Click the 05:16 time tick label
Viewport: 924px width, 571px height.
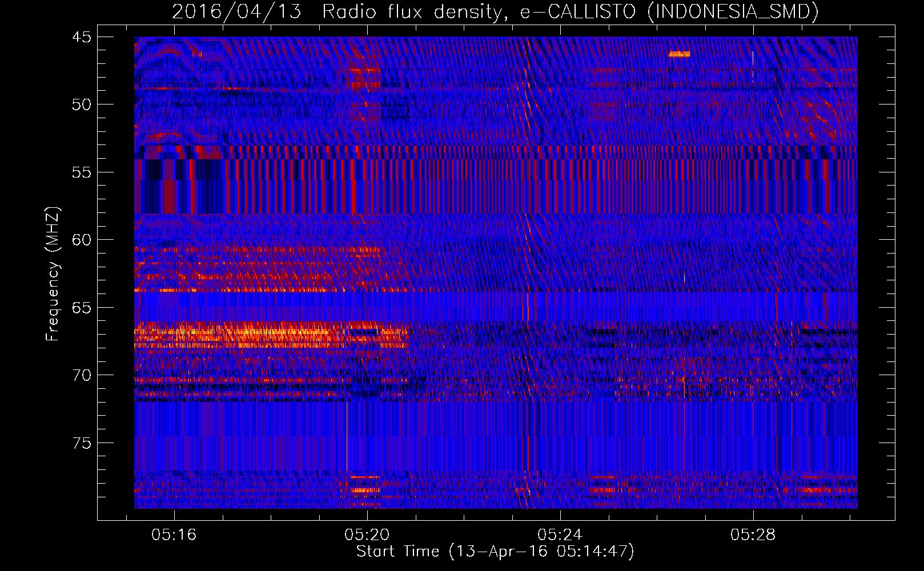(x=174, y=535)
